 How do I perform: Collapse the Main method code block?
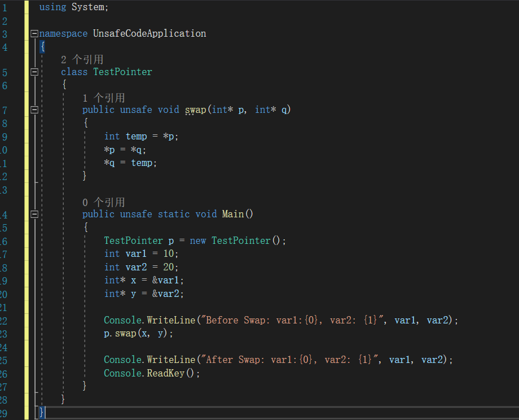point(34,214)
